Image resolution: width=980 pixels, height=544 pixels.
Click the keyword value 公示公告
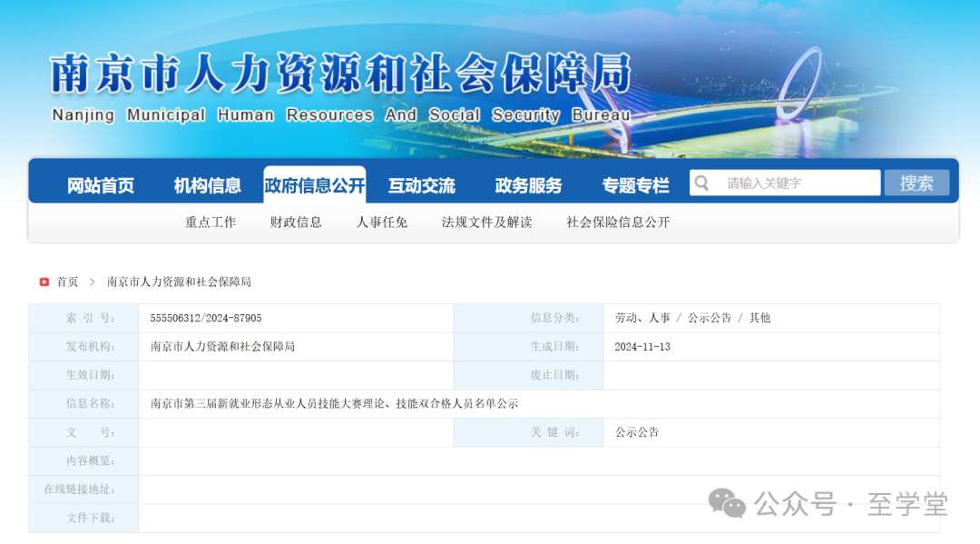pos(637,432)
